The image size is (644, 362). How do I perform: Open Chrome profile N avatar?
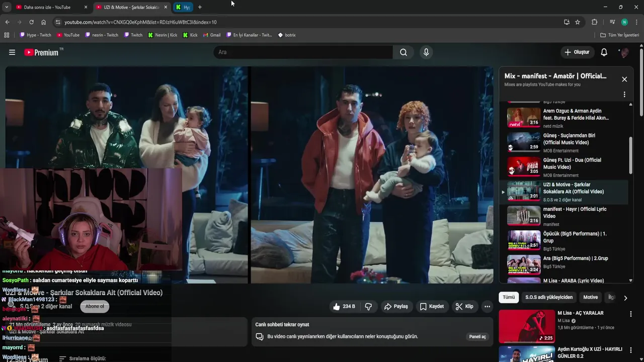click(x=624, y=22)
